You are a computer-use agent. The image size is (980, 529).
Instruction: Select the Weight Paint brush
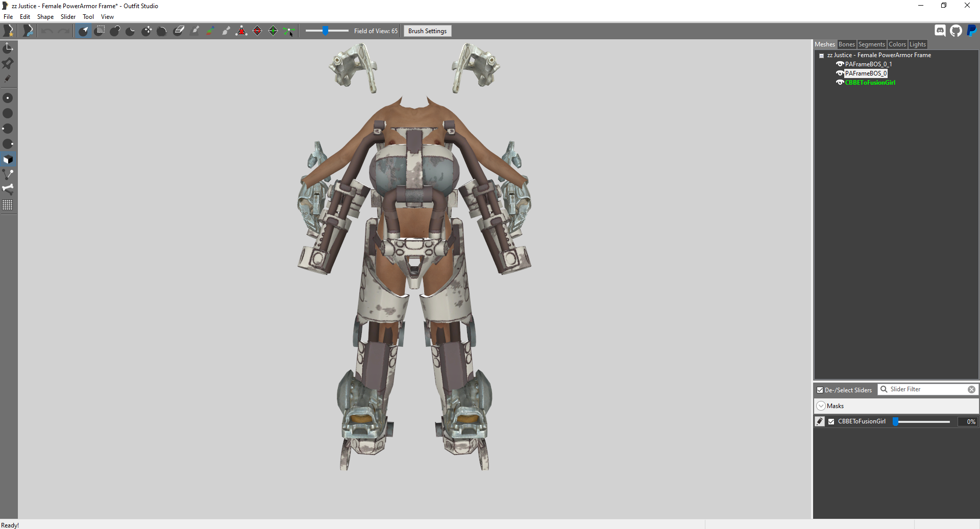194,31
